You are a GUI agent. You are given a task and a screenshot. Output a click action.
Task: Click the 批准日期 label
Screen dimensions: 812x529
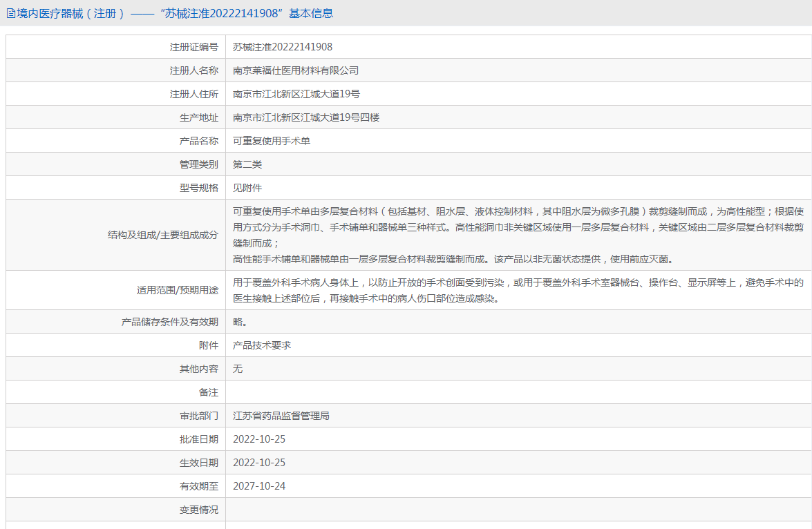[199, 439]
